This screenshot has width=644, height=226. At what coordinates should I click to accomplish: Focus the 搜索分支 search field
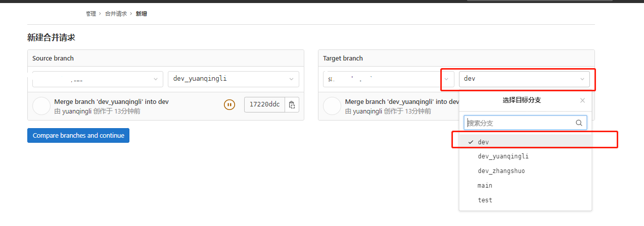pos(526,123)
